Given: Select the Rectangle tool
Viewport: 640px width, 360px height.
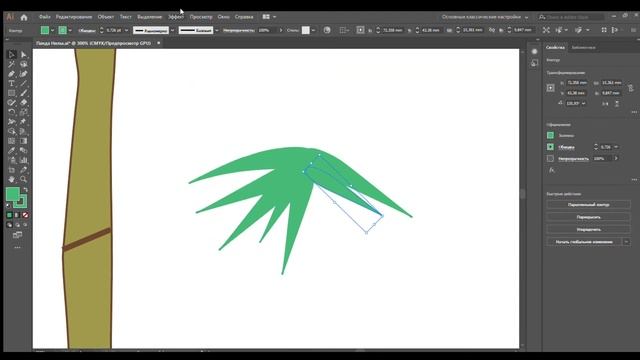Looking at the screenshot, I should click(x=11, y=93).
